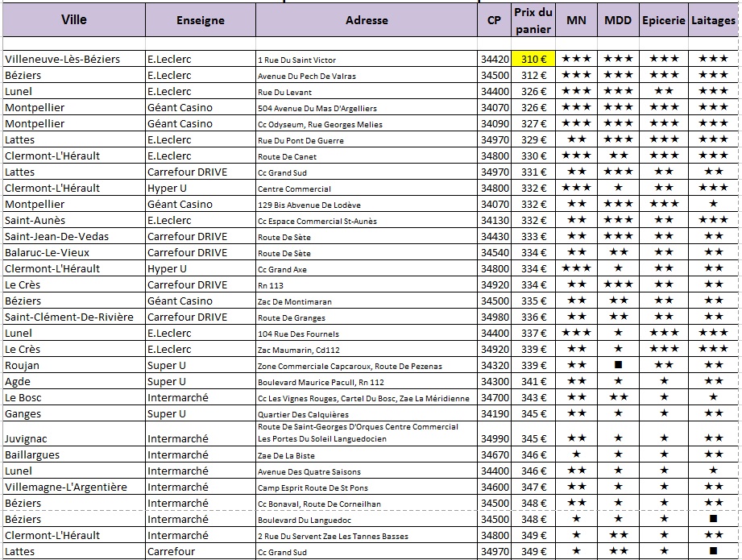Click the "329 €" price cell

tap(533, 139)
